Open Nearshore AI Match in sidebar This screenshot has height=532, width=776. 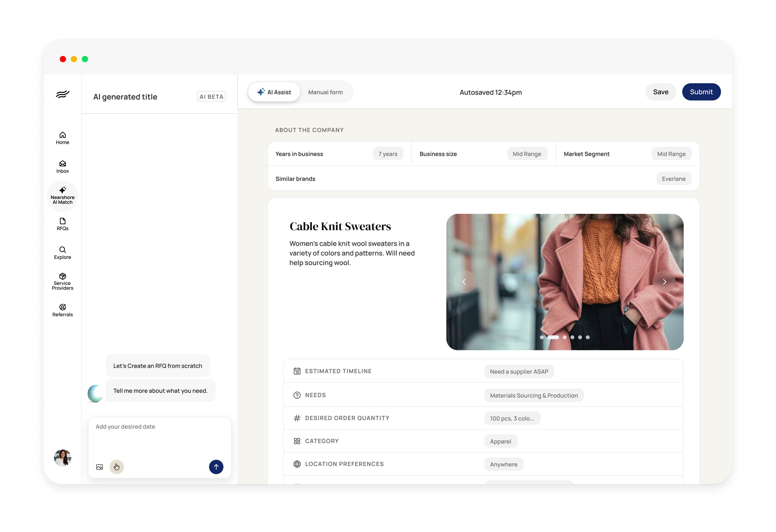click(x=62, y=196)
